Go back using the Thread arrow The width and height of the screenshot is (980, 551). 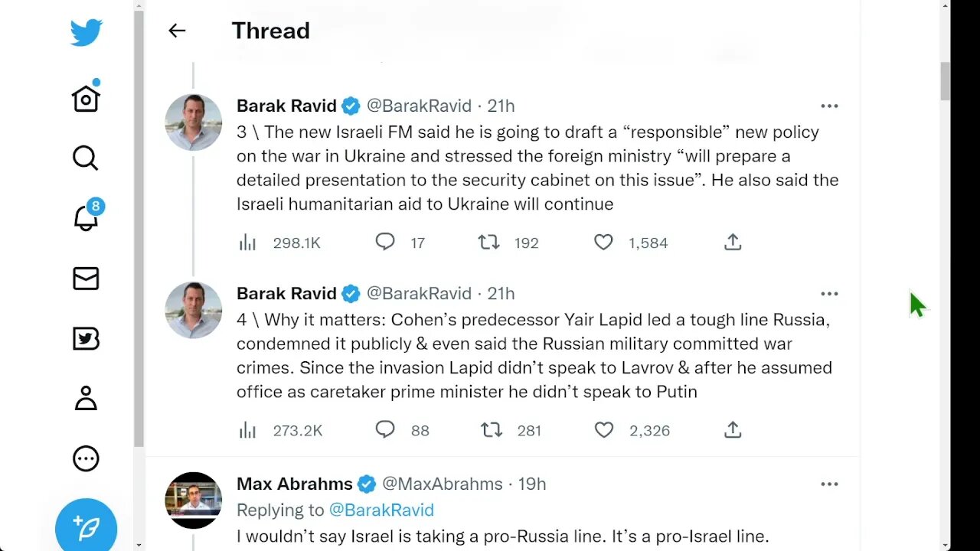pyautogui.click(x=177, y=31)
